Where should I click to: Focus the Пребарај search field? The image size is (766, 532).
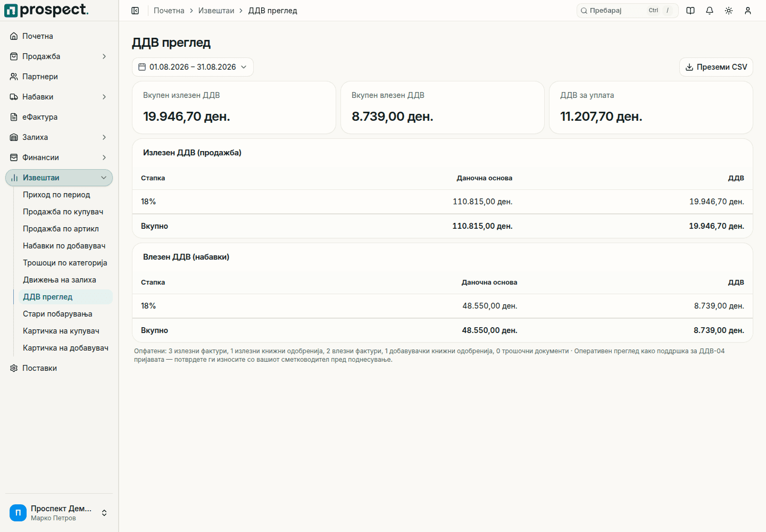(627, 11)
